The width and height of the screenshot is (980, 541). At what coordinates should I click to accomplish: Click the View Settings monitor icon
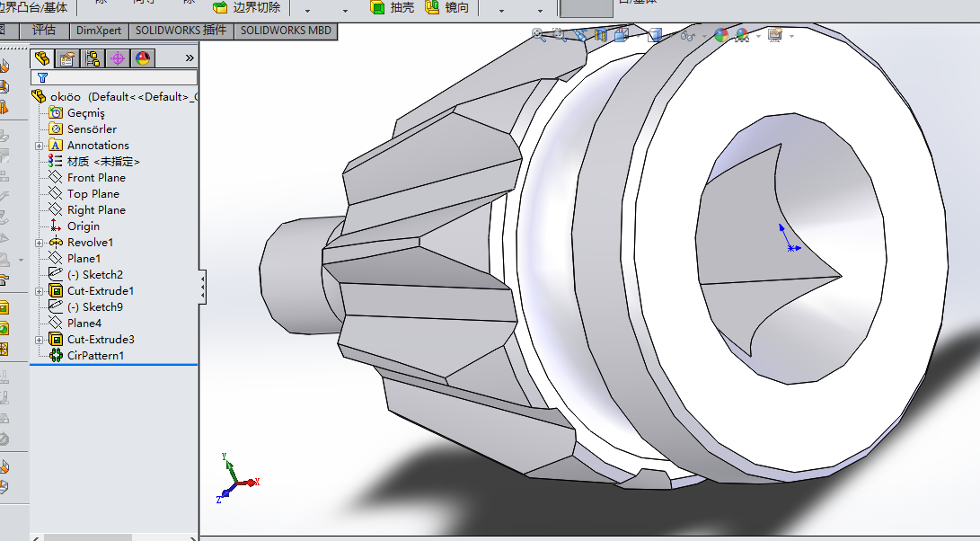coord(775,35)
